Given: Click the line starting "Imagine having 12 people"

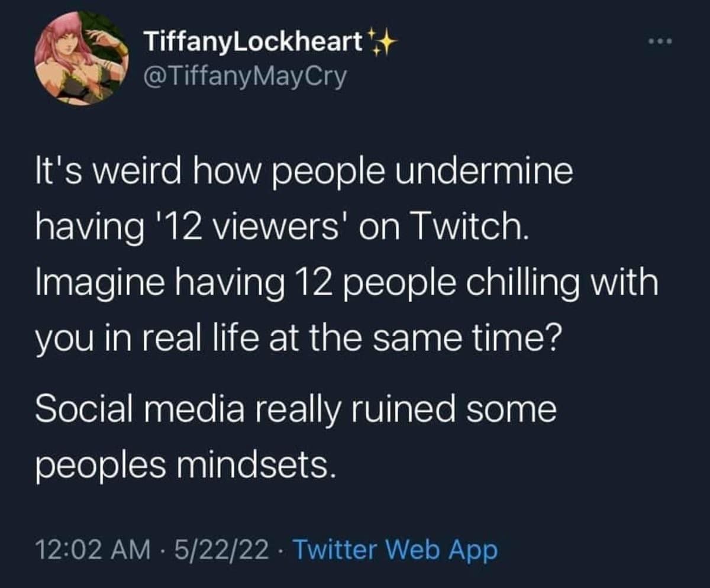Looking at the screenshot, I should pyautogui.click(x=346, y=283).
